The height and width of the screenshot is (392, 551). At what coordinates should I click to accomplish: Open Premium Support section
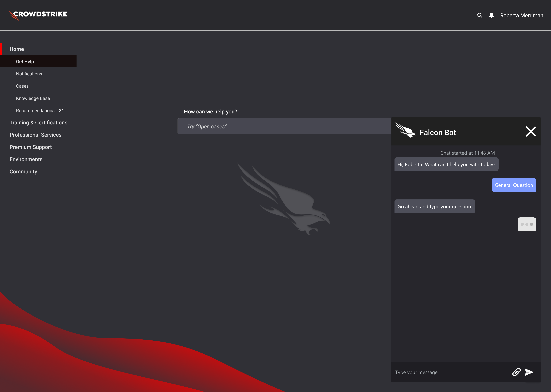tap(31, 147)
